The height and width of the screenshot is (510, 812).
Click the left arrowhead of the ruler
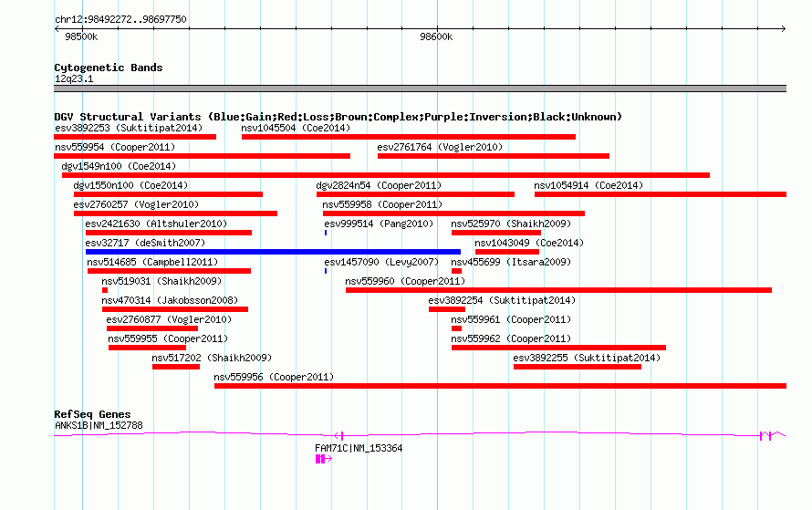pyautogui.click(x=57, y=28)
